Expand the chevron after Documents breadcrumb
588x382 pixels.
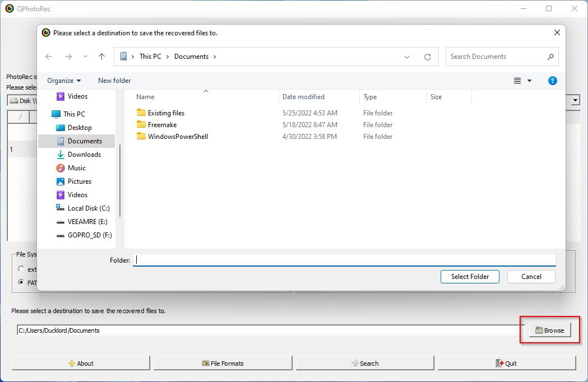(x=215, y=57)
